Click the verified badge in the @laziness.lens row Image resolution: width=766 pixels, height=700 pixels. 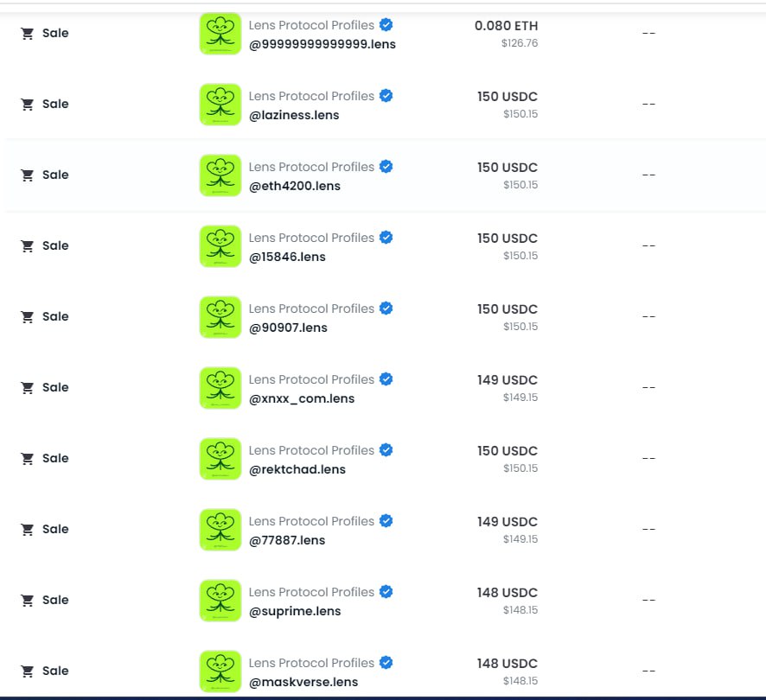coord(386,95)
